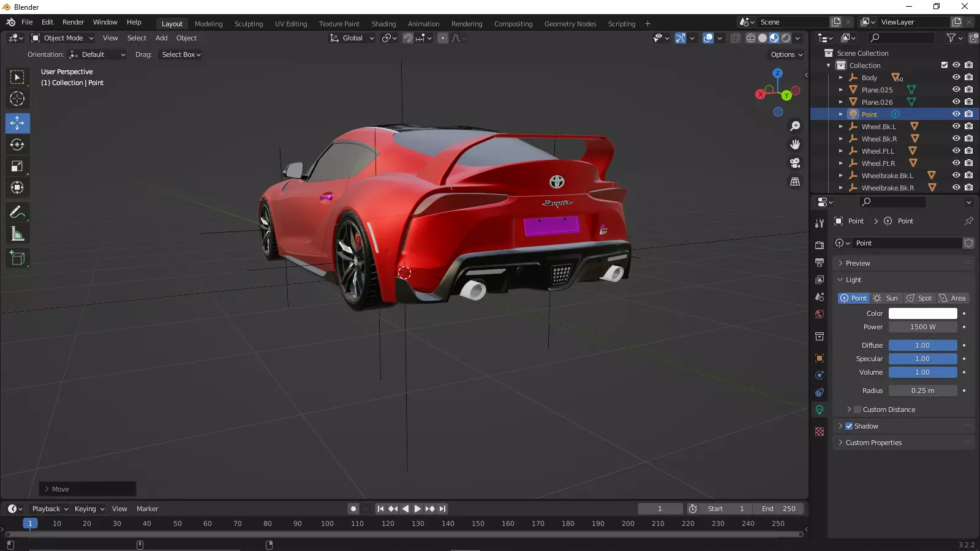Switch to the Shading workspace tab
This screenshot has width=980, height=551.
pyautogui.click(x=384, y=24)
